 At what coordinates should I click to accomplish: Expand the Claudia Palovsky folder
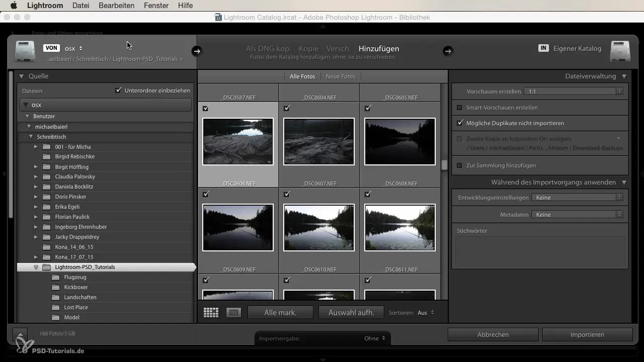coord(36,176)
